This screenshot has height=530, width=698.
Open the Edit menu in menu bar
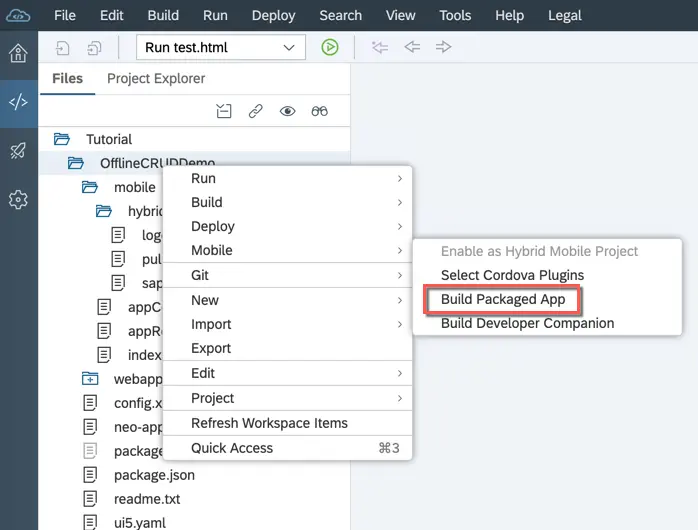[x=112, y=16]
